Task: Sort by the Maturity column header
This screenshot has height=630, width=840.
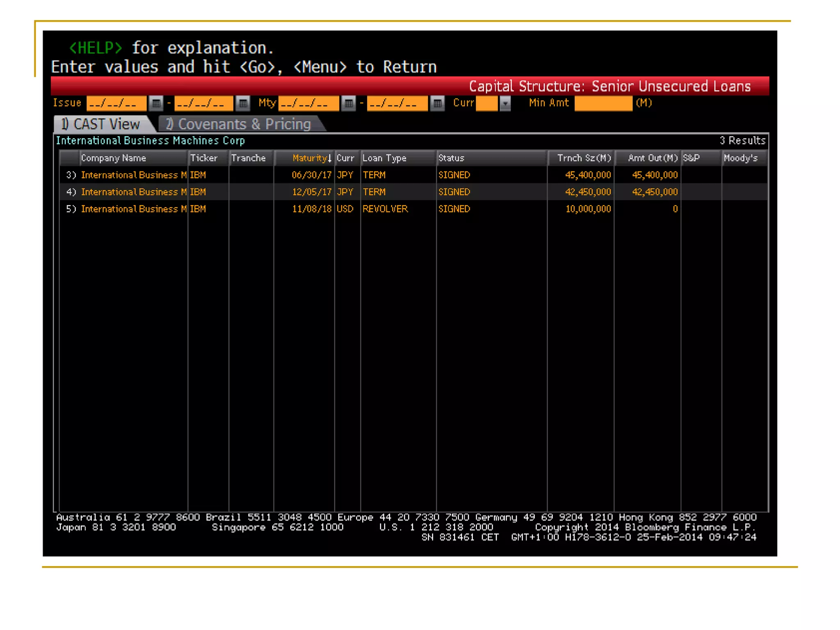Action: click(x=310, y=158)
